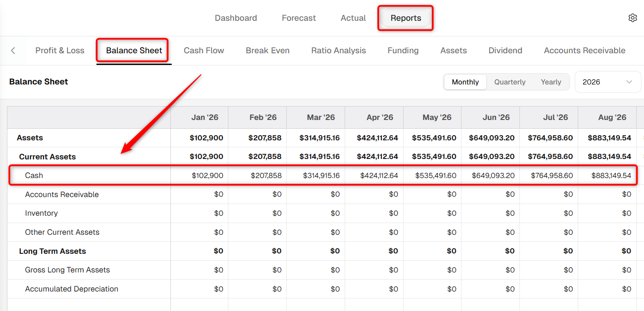This screenshot has height=311, width=644.
Task: Open the Break Even report
Action: pos(268,51)
